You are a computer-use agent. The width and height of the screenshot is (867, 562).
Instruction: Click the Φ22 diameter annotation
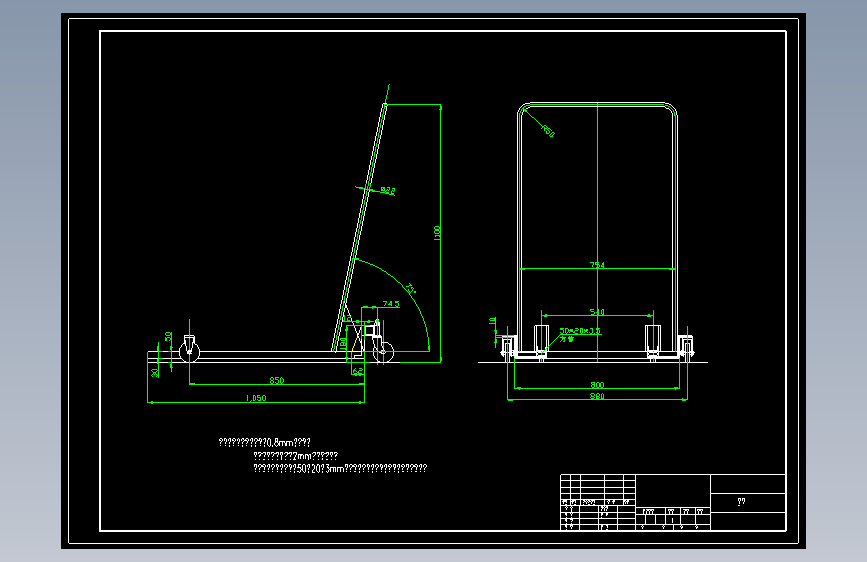(388, 190)
